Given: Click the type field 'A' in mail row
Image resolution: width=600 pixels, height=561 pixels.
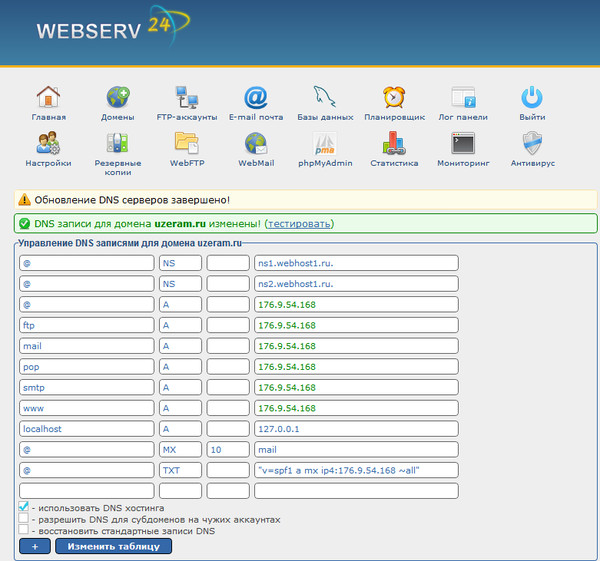Looking at the screenshot, I should click(x=181, y=346).
